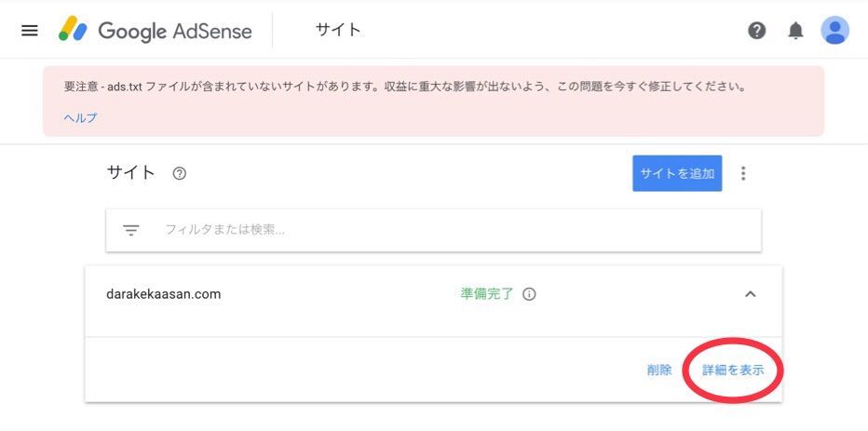
Task: Open the notifications bell
Action: click(x=795, y=31)
